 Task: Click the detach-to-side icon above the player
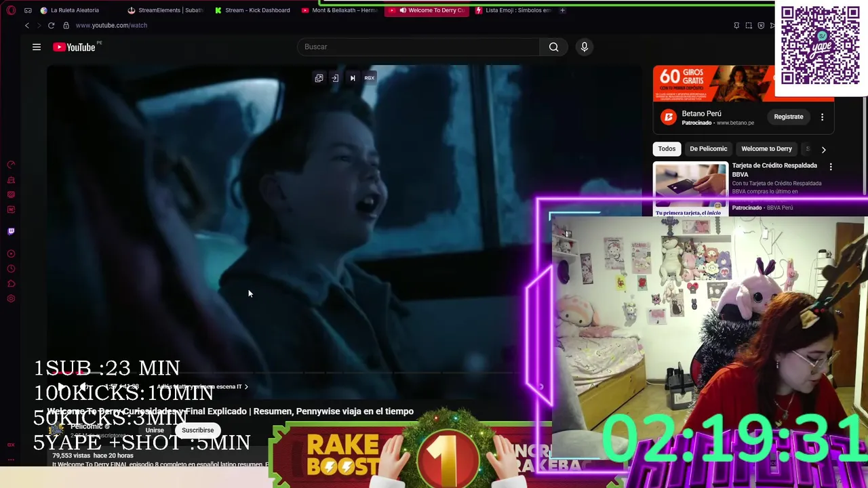tap(335, 78)
